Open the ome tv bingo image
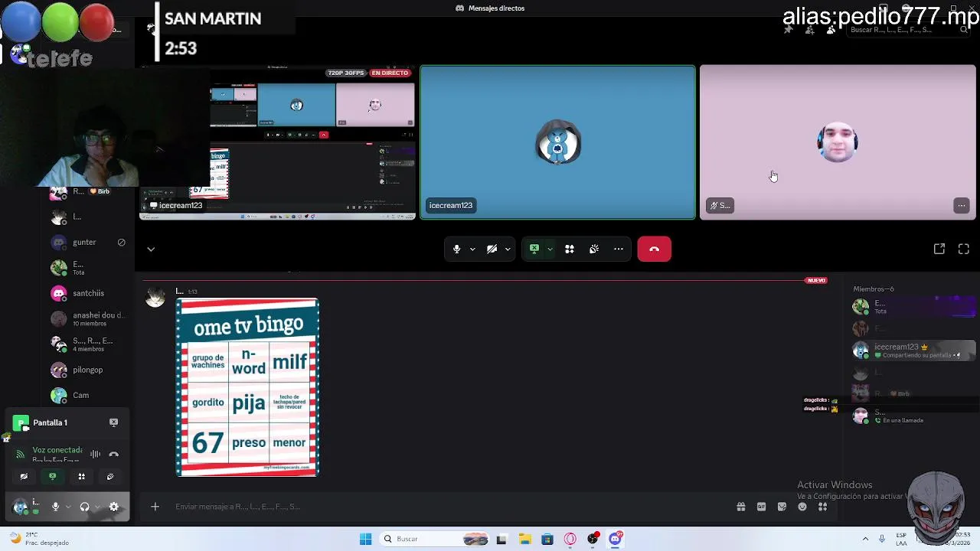Image resolution: width=980 pixels, height=551 pixels. pos(247,387)
